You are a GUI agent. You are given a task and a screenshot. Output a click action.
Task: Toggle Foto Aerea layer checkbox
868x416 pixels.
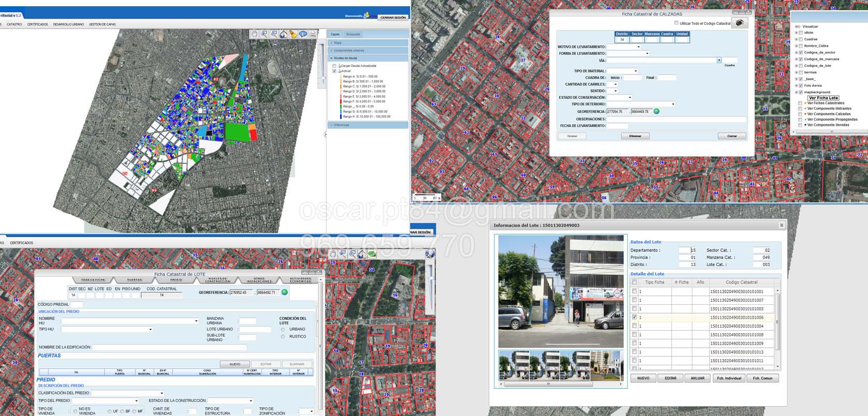tap(801, 85)
